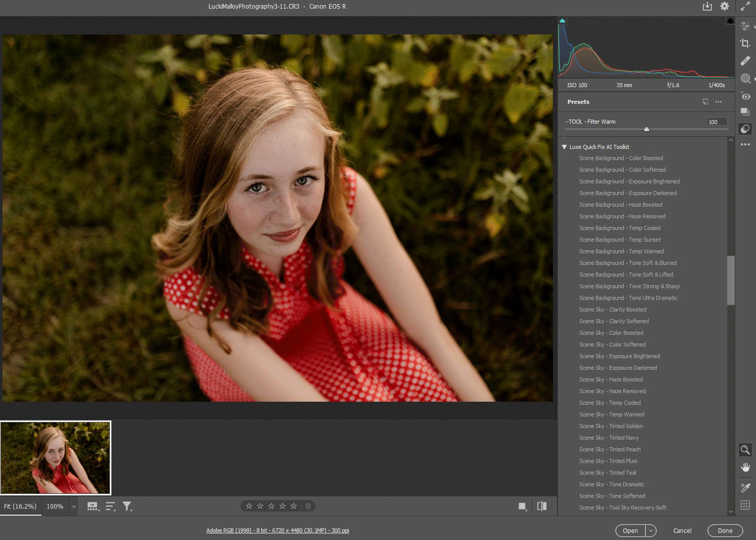The height and width of the screenshot is (540, 756).
Task: Open the Masking tool
Action: point(745,78)
